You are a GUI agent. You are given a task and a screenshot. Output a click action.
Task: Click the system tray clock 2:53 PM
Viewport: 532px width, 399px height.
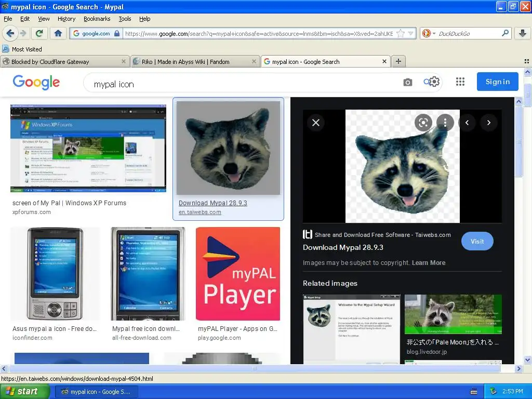click(x=512, y=391)
